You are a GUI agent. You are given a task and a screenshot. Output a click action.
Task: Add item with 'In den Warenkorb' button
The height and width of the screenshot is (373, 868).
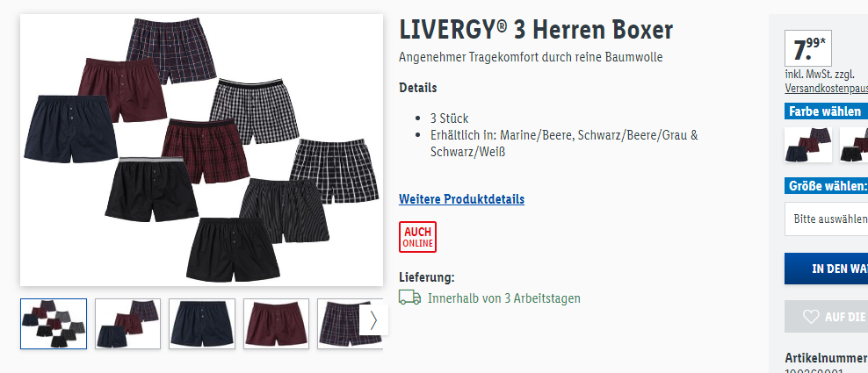coord(826,269)
